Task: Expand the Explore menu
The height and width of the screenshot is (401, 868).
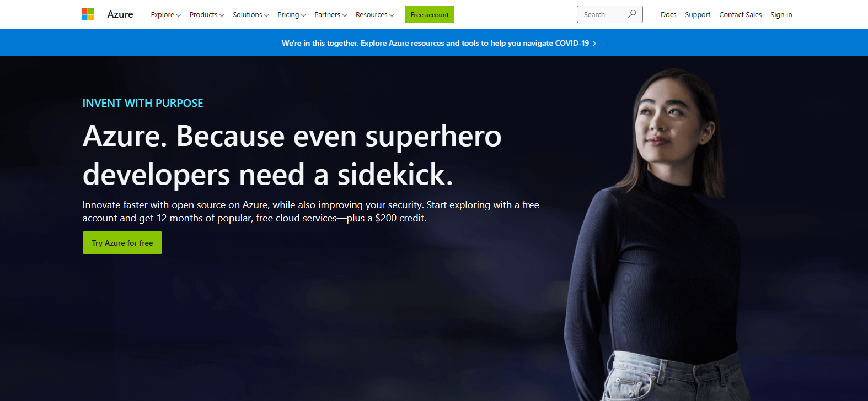Action: coord(165,15)
